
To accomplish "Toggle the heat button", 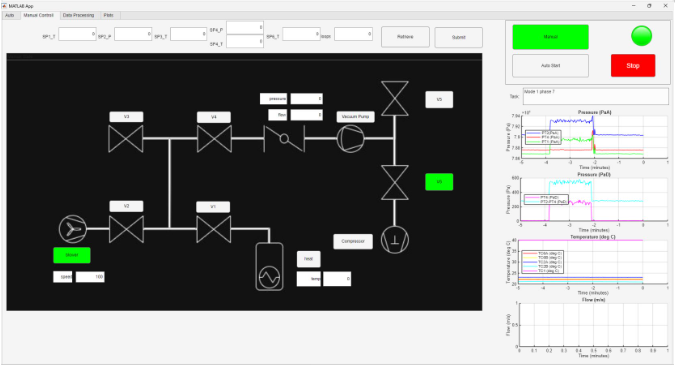I will click(309, 259).
